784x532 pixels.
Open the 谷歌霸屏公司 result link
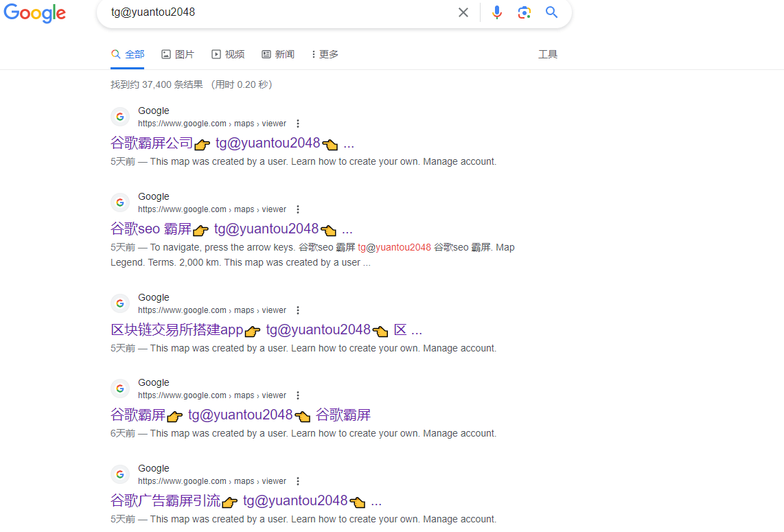tap(232, 143)
